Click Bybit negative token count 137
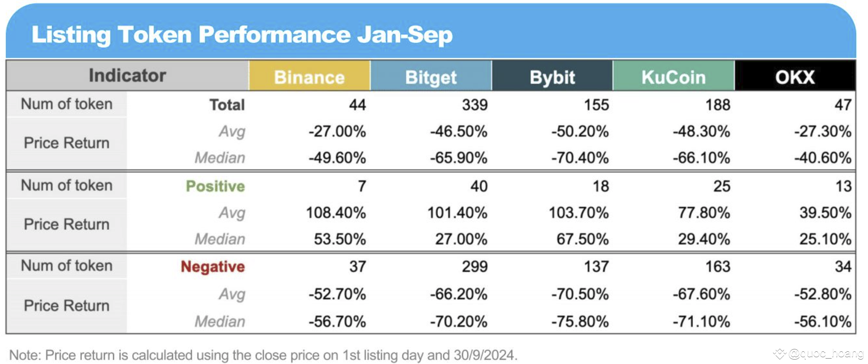 [x=596, y=267]
